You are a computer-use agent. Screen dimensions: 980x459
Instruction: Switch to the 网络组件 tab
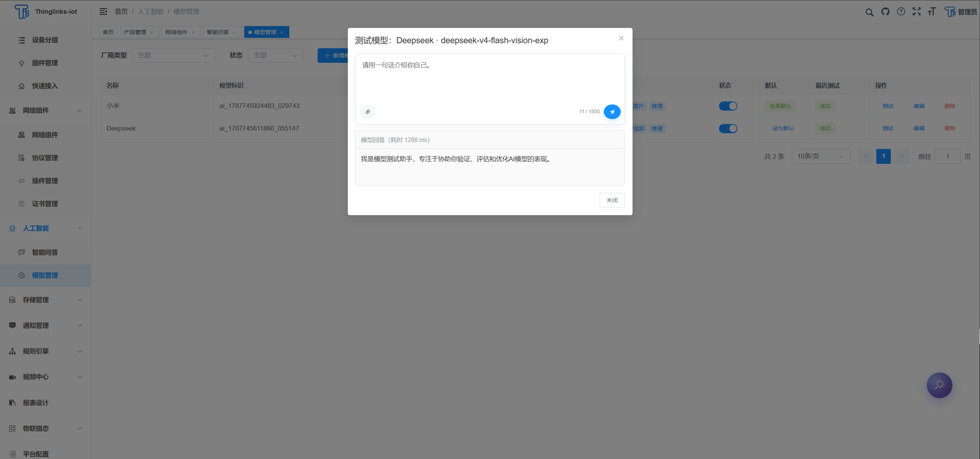[176, 32]
